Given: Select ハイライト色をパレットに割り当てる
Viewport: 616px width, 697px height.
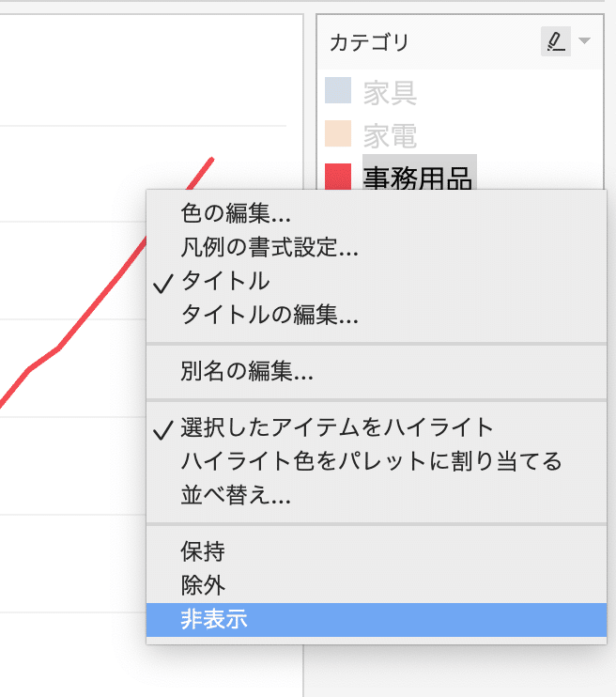Looking at the screenshot, I should coord(377,461).
